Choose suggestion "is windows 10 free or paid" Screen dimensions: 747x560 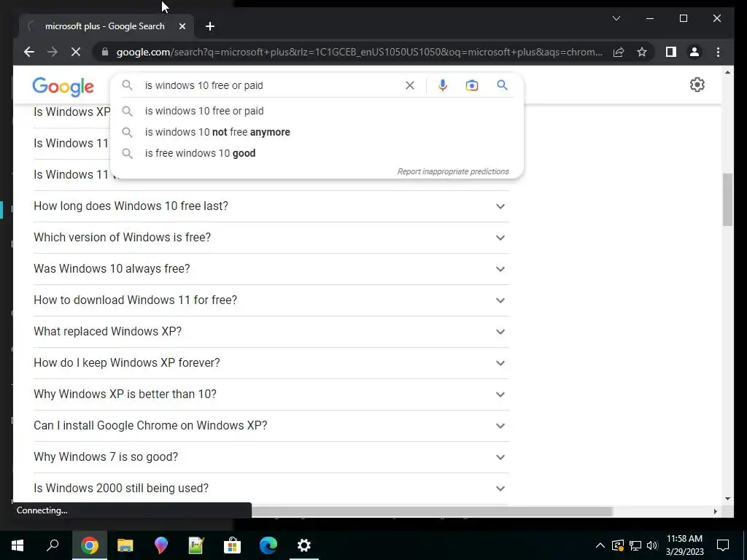tap(317, 111)
